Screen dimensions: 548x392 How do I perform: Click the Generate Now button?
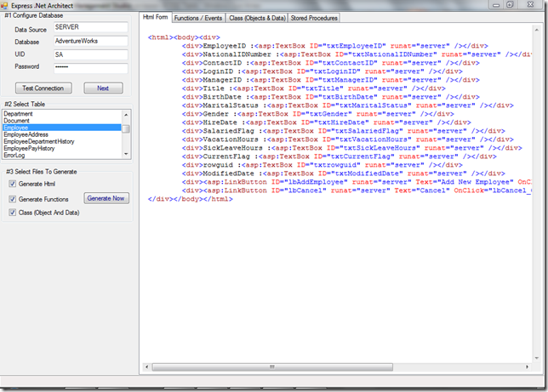(x=106, y=198)
